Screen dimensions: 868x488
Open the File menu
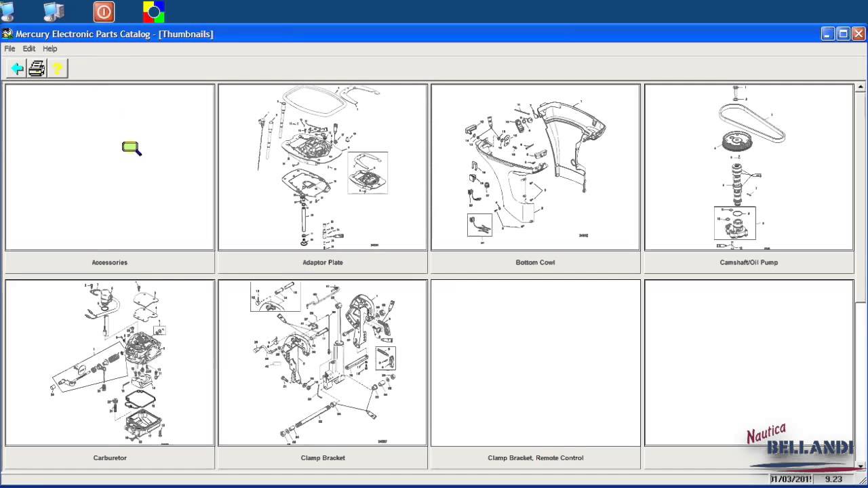tap(9, 49)
